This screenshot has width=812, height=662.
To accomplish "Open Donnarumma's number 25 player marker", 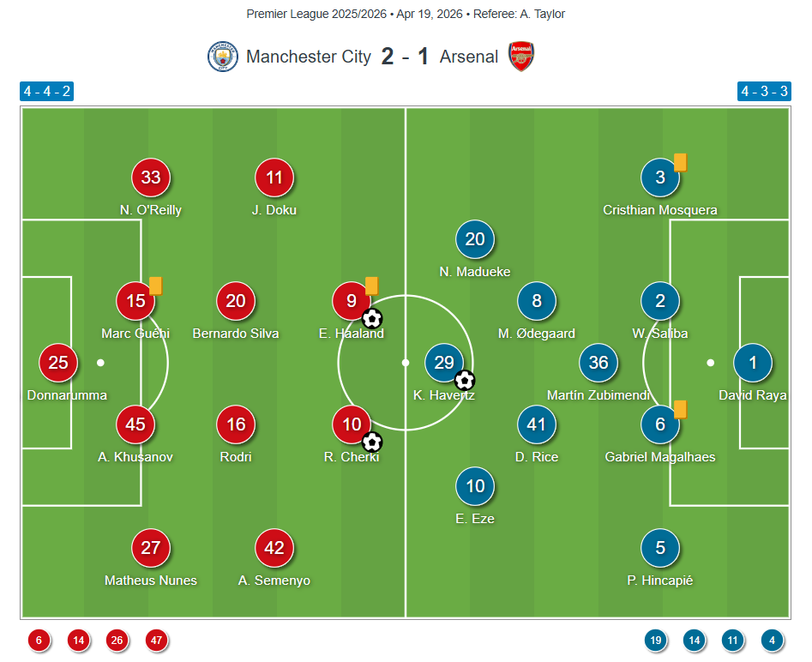I will 58,363.
